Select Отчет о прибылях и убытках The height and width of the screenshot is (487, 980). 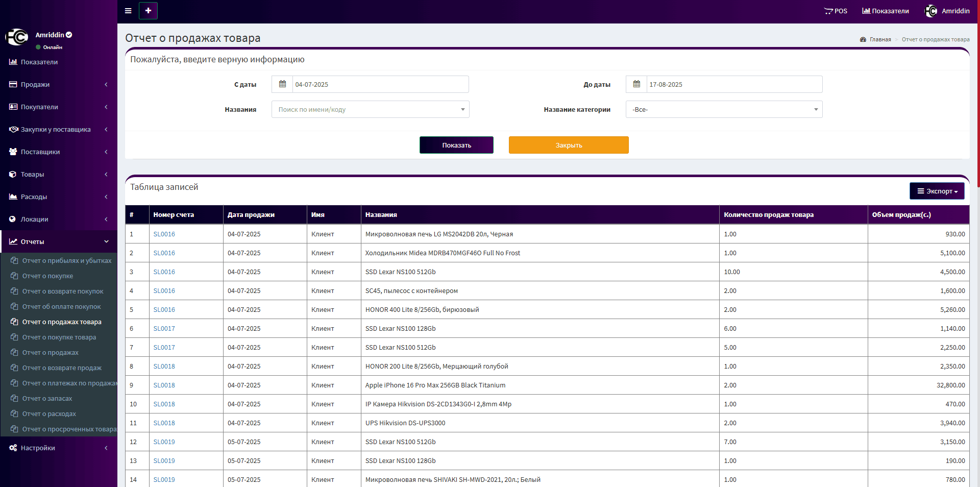(66, 260)
